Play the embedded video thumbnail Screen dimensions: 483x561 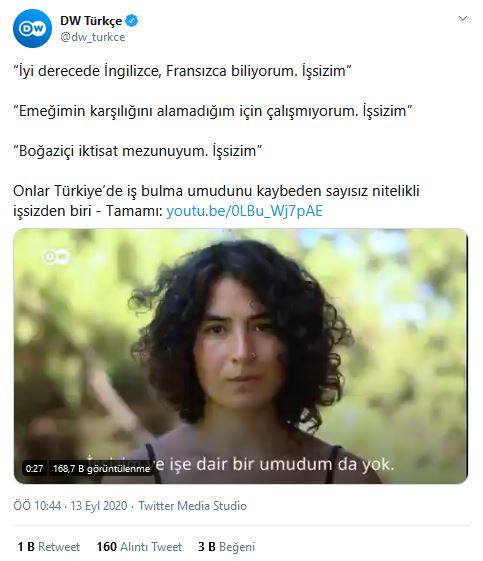click(x=240, y=356)
